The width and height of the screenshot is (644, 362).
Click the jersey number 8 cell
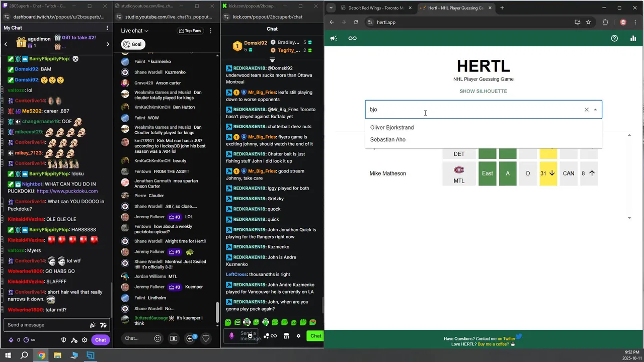589,173
